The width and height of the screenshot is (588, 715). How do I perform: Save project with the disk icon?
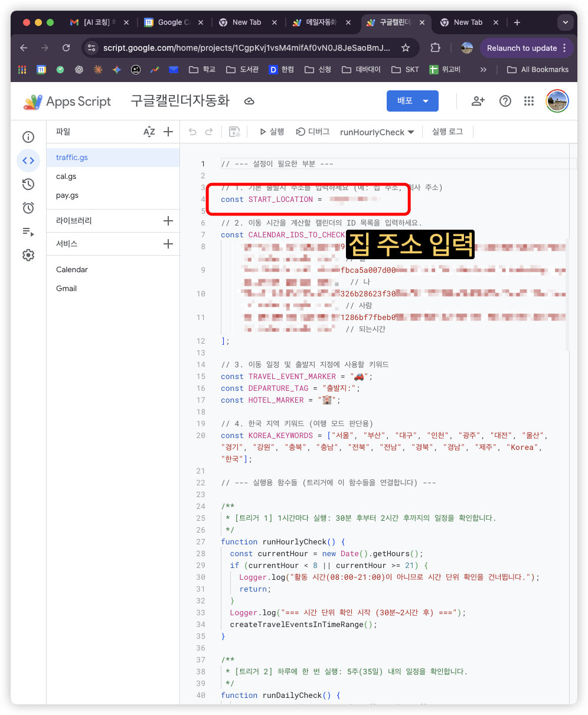[x=234, y=132]
